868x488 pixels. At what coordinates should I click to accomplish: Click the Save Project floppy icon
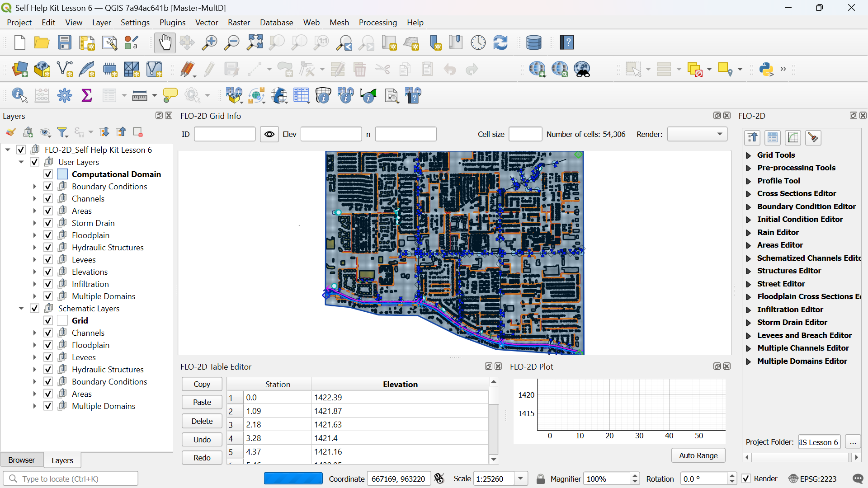[x=65, y=43]
